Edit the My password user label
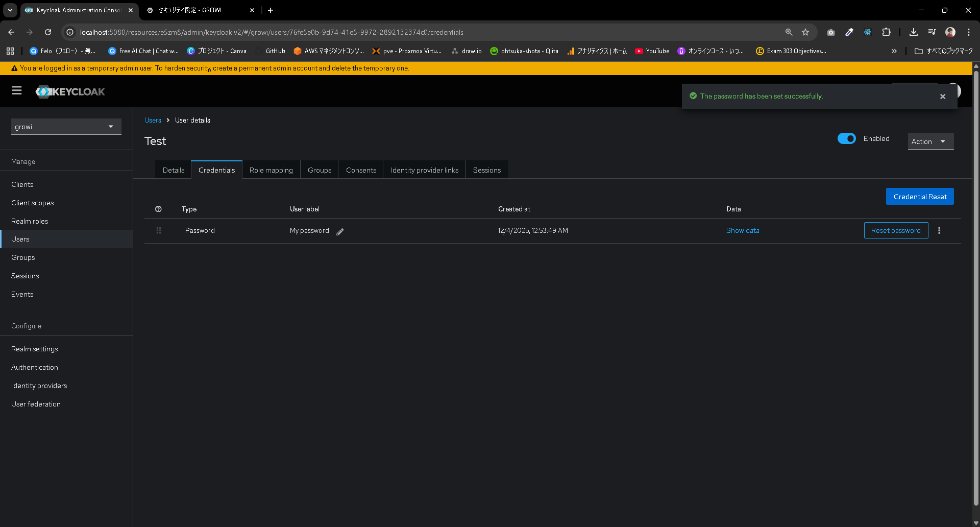Screen dimensions: 980x527 pos(340,231)
